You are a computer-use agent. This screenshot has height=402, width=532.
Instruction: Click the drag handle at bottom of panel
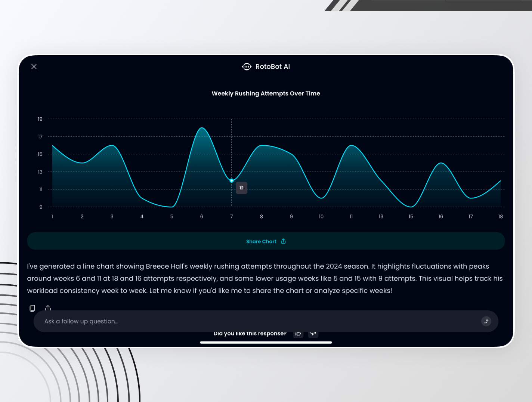click(x=266, y=342)
